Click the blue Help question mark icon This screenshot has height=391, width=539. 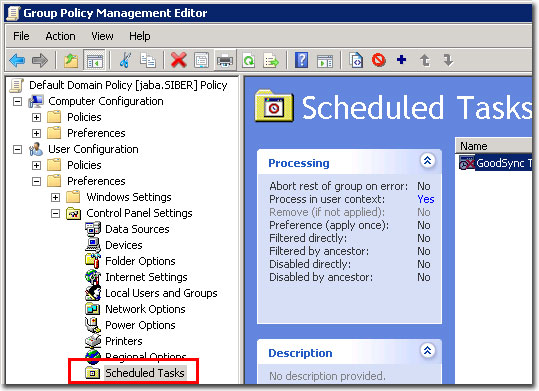click(x=301, y=61)
